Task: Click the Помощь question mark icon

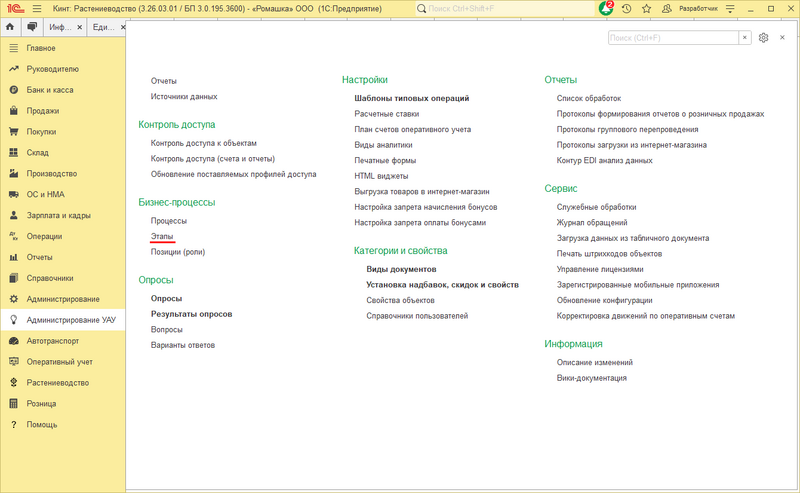Action: click(14, 425)
